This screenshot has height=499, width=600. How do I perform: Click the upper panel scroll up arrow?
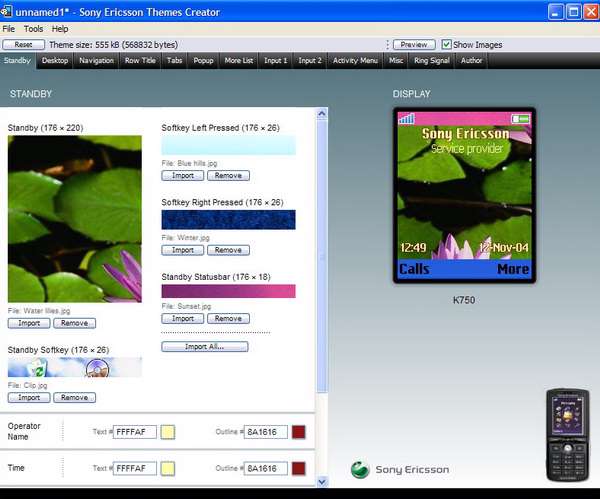pos(322,114)
